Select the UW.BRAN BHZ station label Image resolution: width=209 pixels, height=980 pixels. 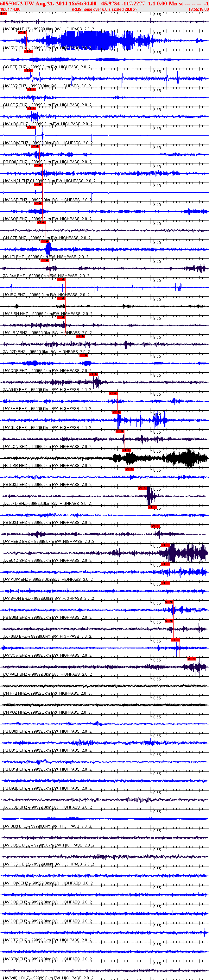click(x=49, y=29)
